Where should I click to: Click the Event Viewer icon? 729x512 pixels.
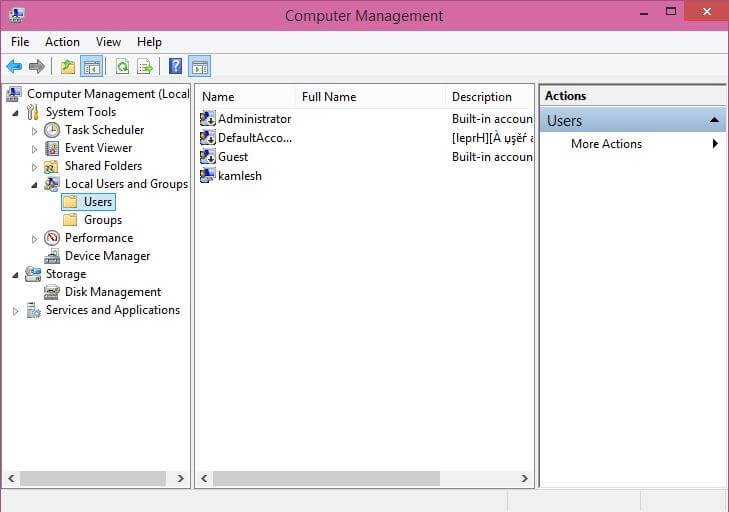tap(52, 148)
